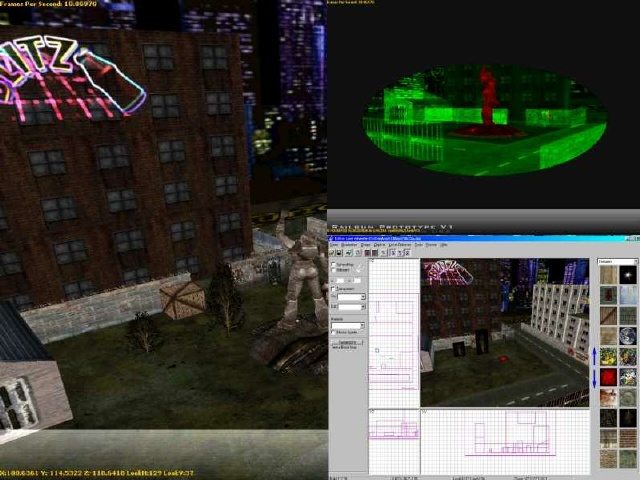Click the second numeric field in left panel

coord(357,281)
